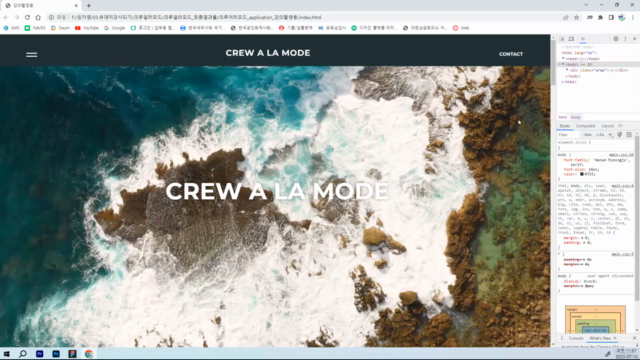Toggle the .cls class editor
The image size is (640, 360).
[600, 135]
